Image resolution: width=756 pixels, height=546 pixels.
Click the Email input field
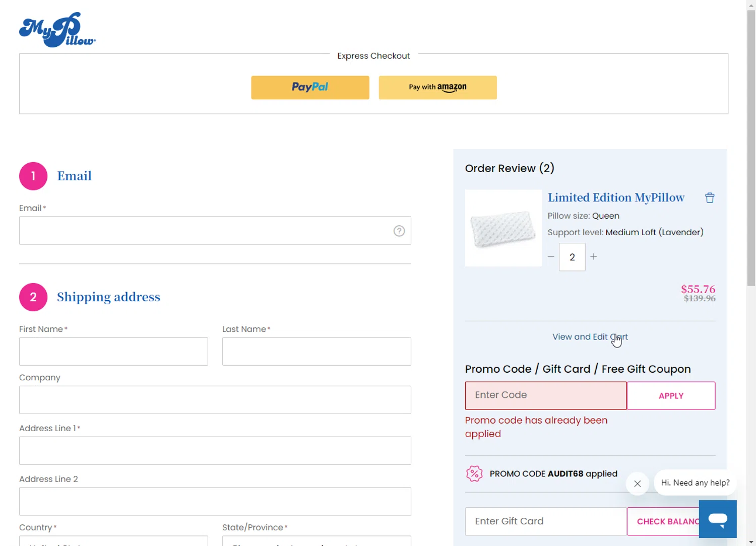tap(215, 230)
